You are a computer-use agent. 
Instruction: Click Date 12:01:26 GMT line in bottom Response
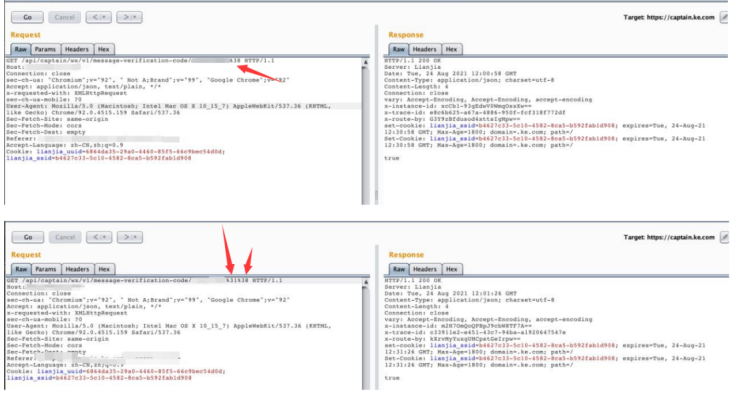pos(451,294)
